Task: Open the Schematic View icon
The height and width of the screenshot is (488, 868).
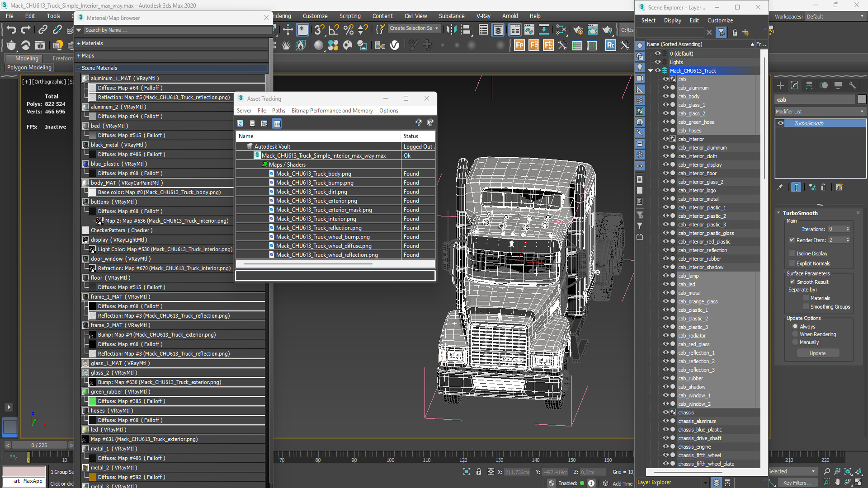Action: 544,30
